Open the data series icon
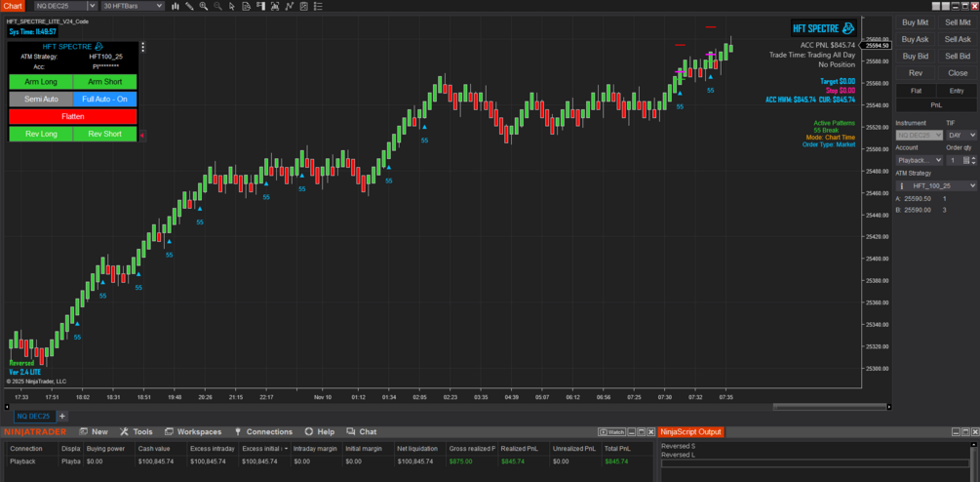 (x=247, y=6)
